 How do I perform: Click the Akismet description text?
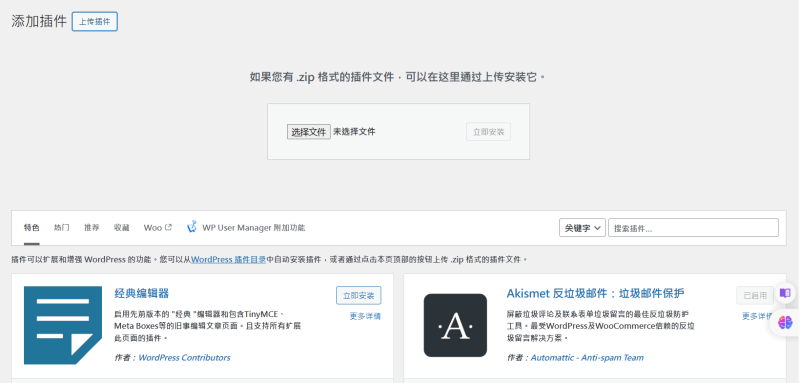click(x=601, y=326)
